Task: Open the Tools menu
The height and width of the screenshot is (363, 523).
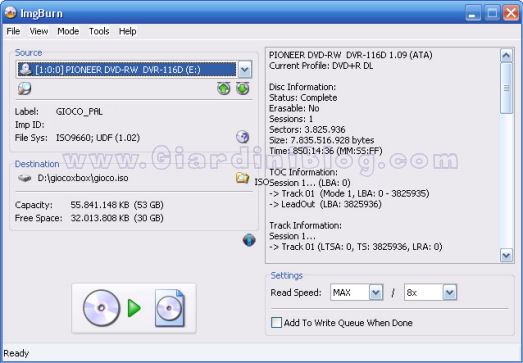Action: 99,31
